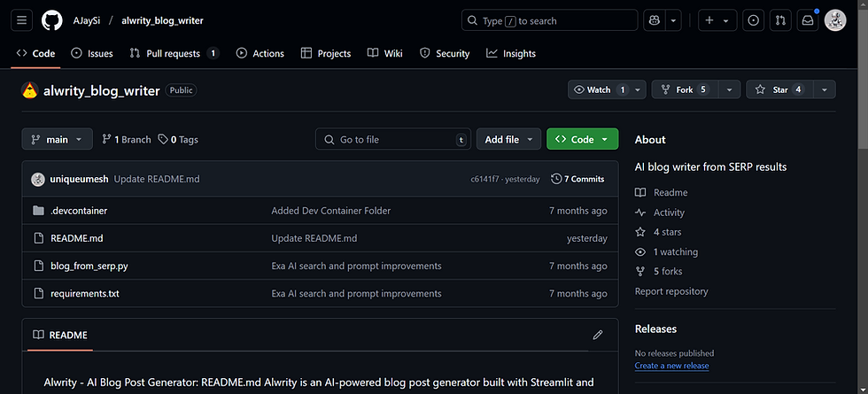Screen dimensions: 868x394
Task: Open notifications inbox icon
Action: click(808, 20)
